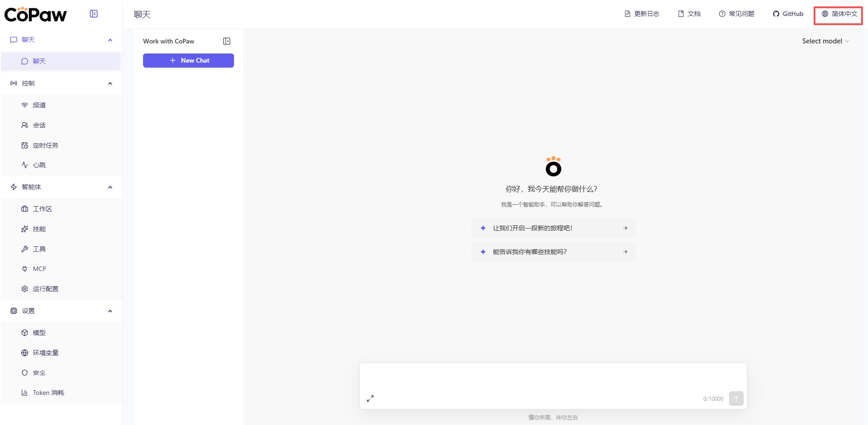Image resolution: width=868 pixels, height=425 pixels.
Task: Click the Work with CoPaw title
Action: [x=169, y=41]
